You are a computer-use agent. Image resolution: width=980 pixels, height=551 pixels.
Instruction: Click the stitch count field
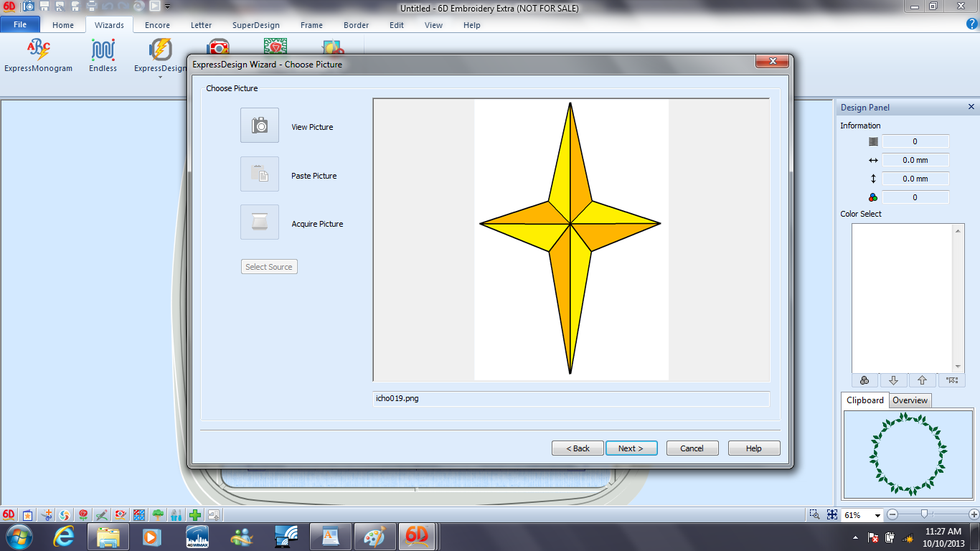click(915, 141)
